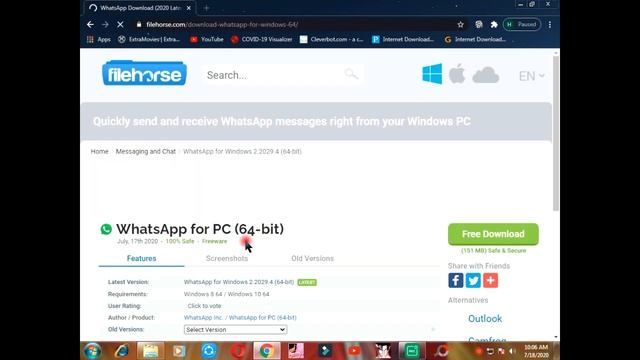Share on Facebook
This screenshot has height=360, width=640.
pyautogui.click(x=456, y=280)
